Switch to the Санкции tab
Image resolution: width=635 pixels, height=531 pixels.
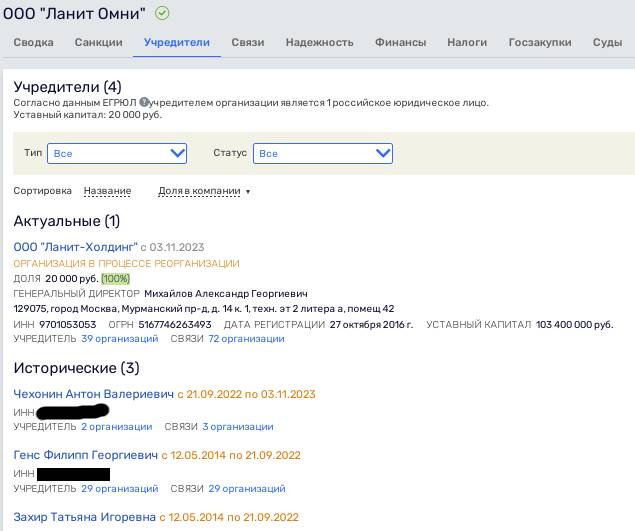pos(98,42)
